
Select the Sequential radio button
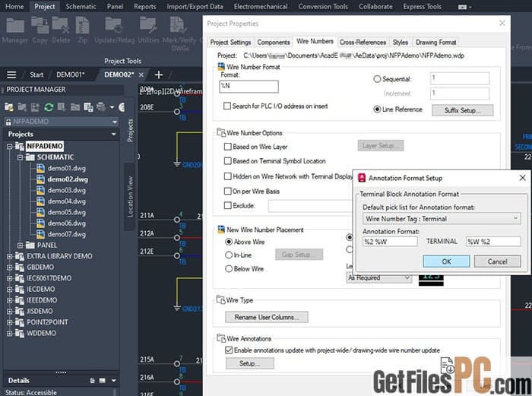pyautogui.click(x=377, y=79)
